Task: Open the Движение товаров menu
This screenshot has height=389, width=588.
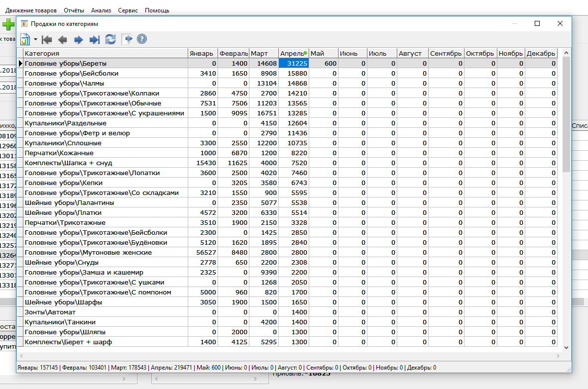Action: (x=31, y=10)
